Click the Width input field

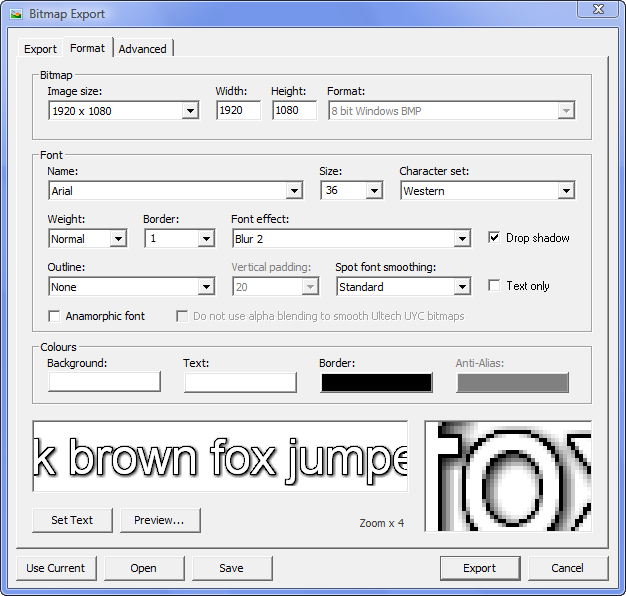238,111
